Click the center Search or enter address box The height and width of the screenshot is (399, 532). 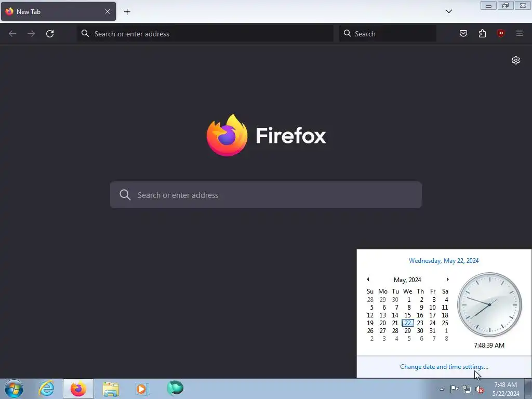tap(266, 195)
